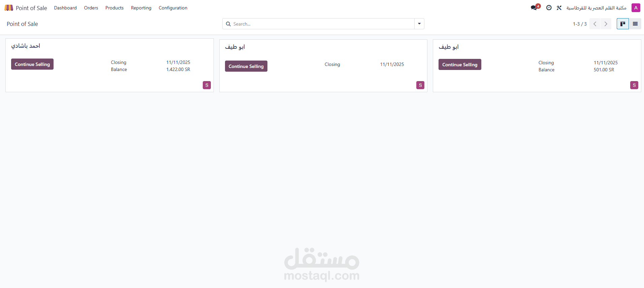Screen dimensions: 644x288
Task: Open the Configuration menu
Action: (x=173, y=8)
